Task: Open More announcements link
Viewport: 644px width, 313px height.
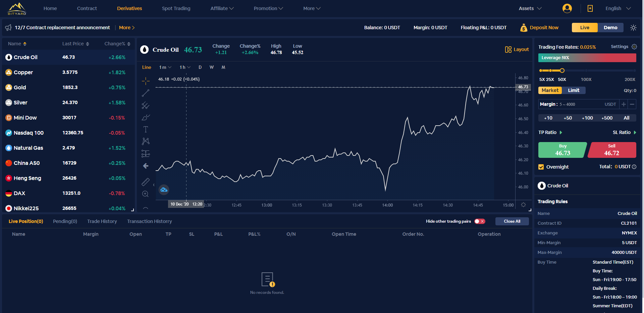Action: [x=127, y=28]
